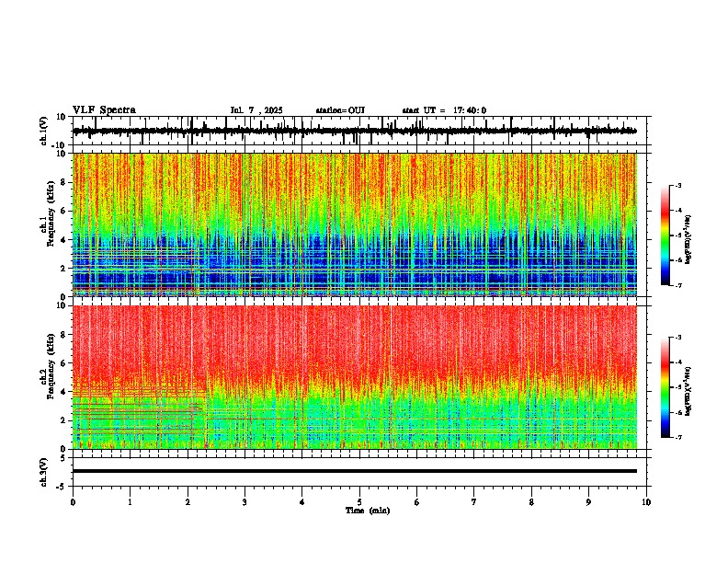Click the '-3' label on ch.1 color bar
The image size is (728, 563).
(678, 186)
